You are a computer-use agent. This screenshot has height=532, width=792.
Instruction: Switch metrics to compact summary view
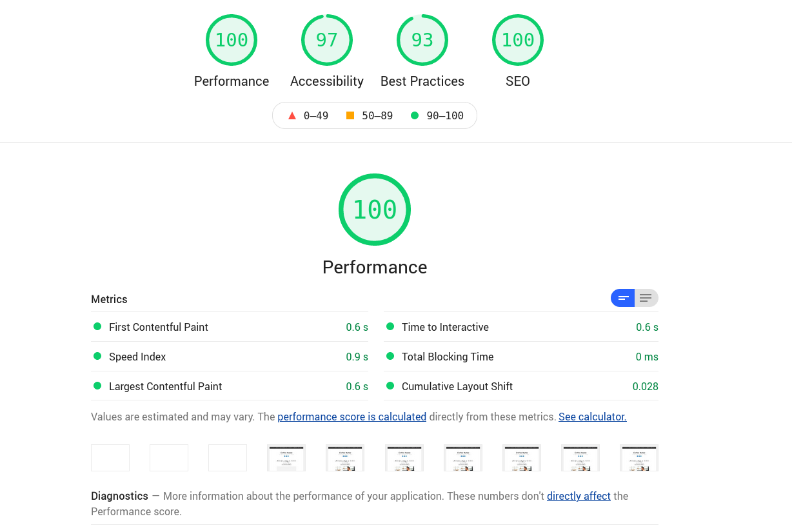click(x=623, y=298)
